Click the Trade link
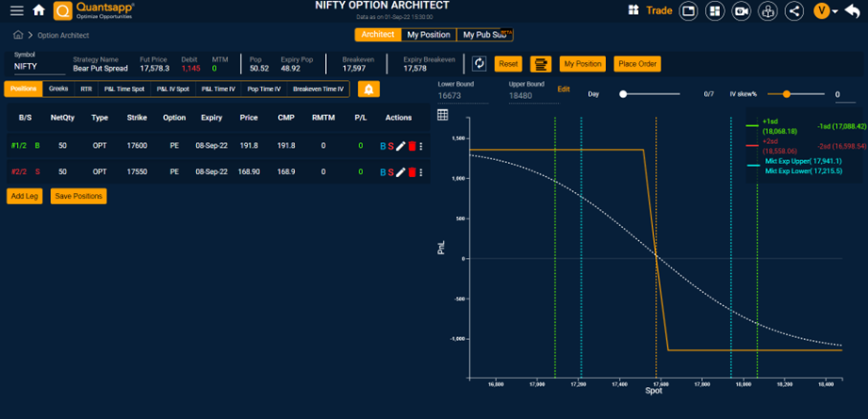 [659, 10]
